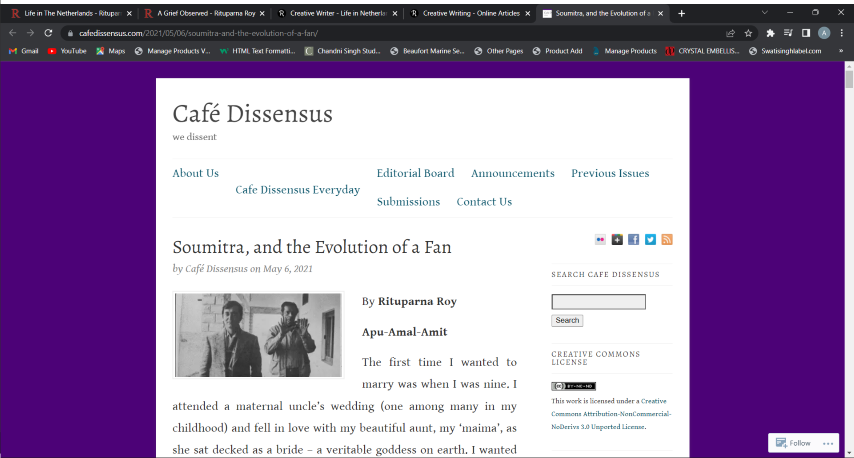Image resolution: width=854 pixels, height=458 pixels.
Task: Bookmark this page with the star icon
Action: click(x=748, y=33)
